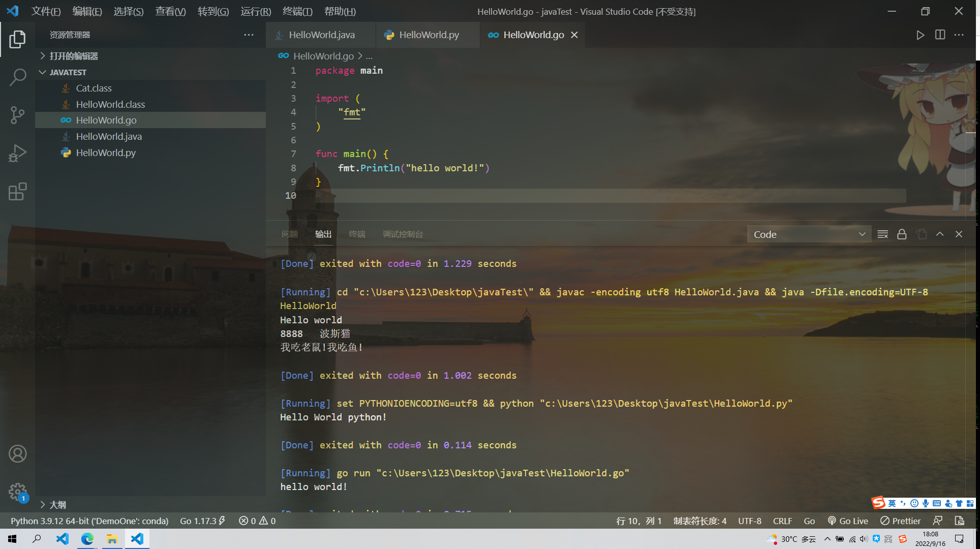Clear the output panel

click(882, 234)
